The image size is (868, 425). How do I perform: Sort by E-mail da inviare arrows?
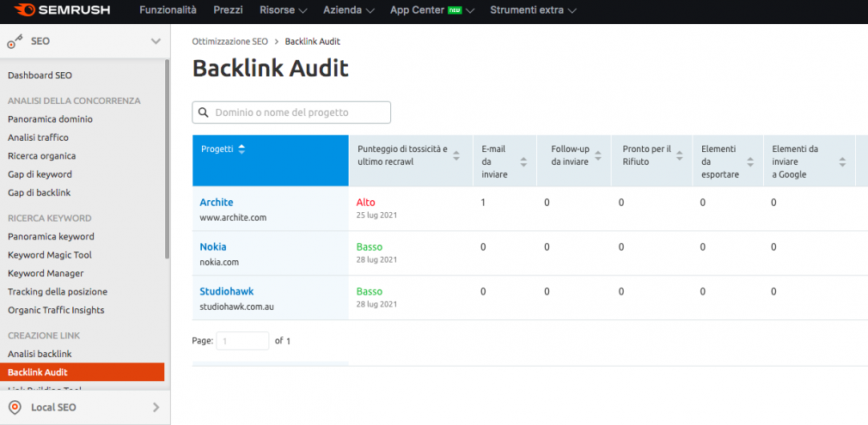[x=523, y=162]
